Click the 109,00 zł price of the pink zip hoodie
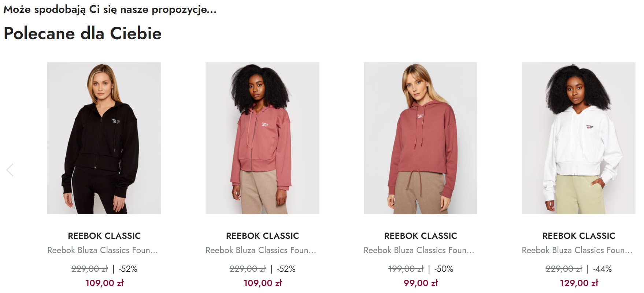The width and height of the screenshot is (644, 293). click(263, 283)
